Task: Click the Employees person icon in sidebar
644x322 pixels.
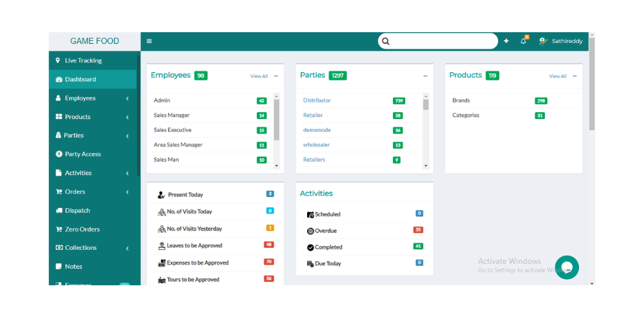Action: coord(58,98)
